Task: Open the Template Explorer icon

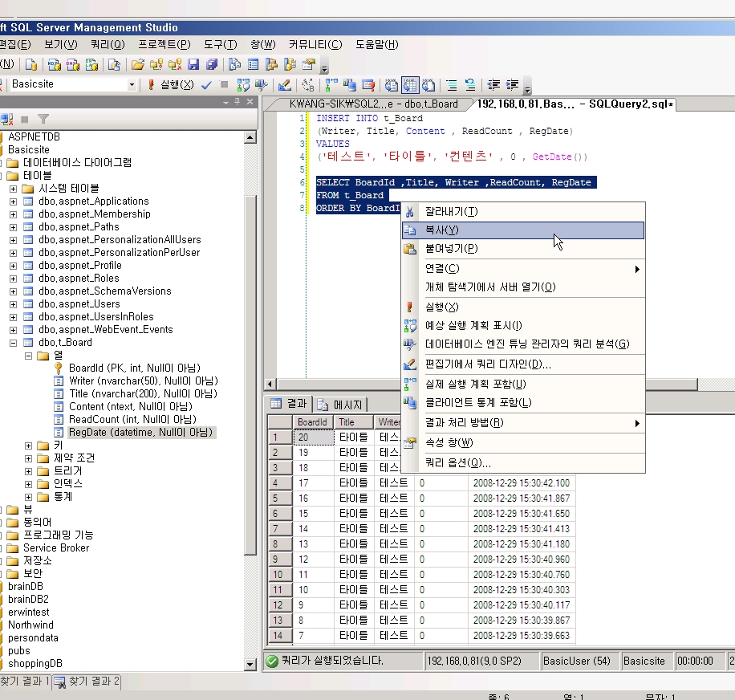Action: point(290,64)
